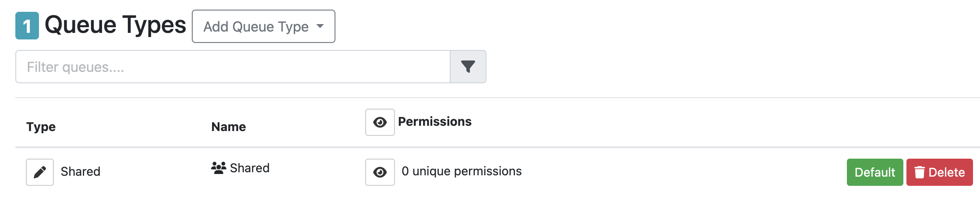This screenshot has height=213, width=980.
Task: Click the blue queue count badge
Action: tap(27, 26)
